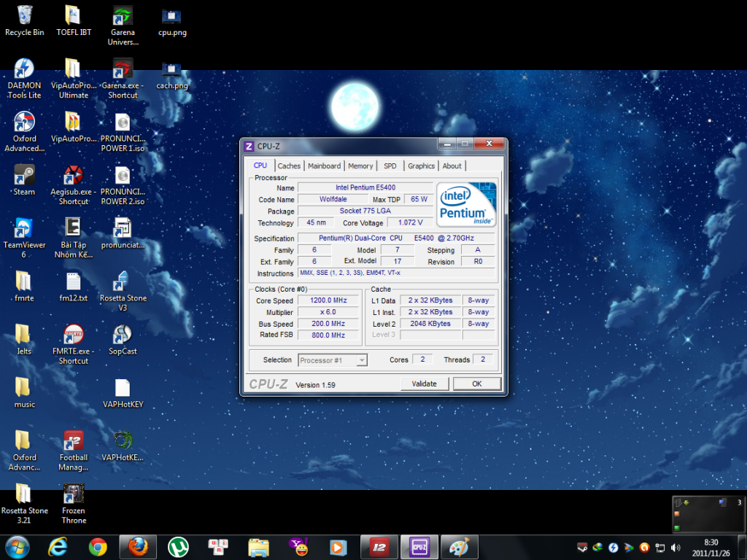Open the Mainboard tab
The image size is (747, 560).
[324, 166]
